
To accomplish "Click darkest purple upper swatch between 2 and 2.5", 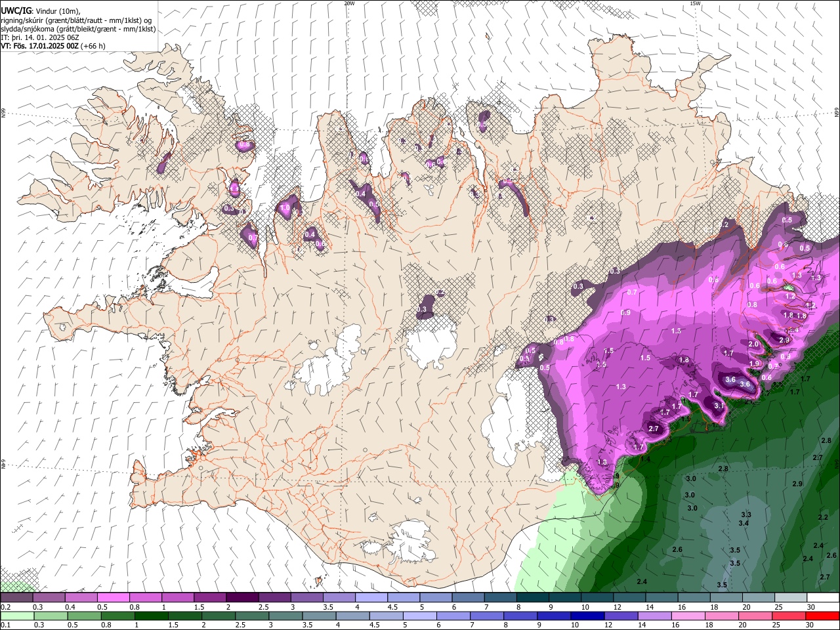I will 242,598.
